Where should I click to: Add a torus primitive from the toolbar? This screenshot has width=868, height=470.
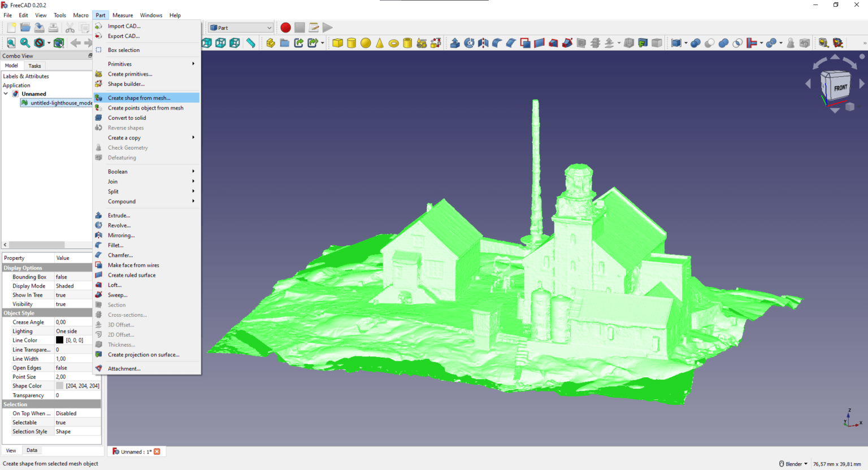tap(394, 43)
